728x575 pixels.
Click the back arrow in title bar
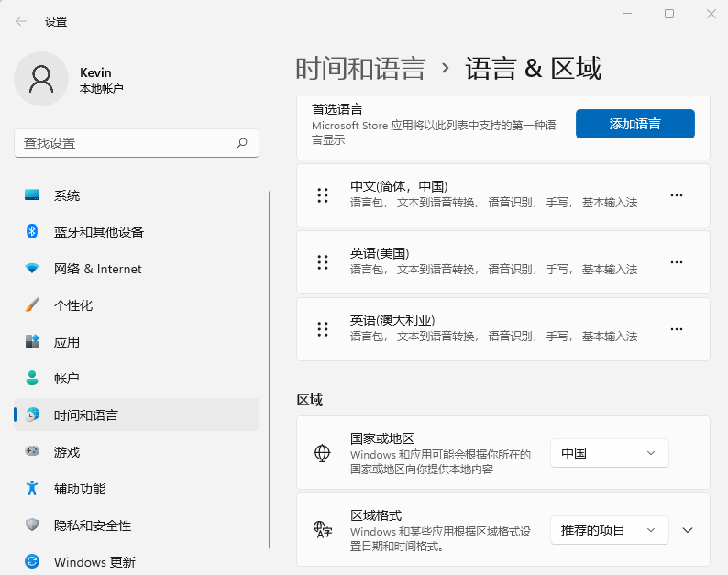21,21
